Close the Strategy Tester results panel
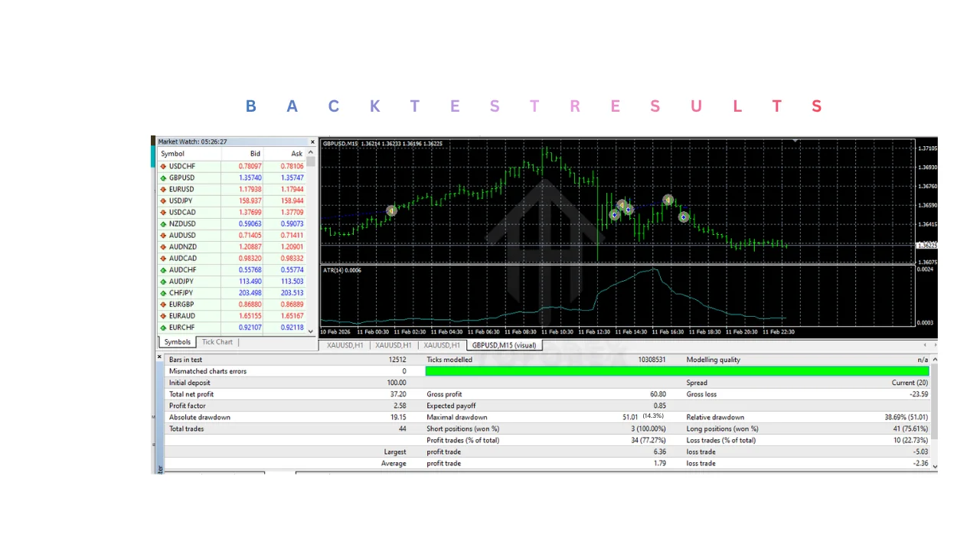 pyautogui.click(x=160, y=357)
